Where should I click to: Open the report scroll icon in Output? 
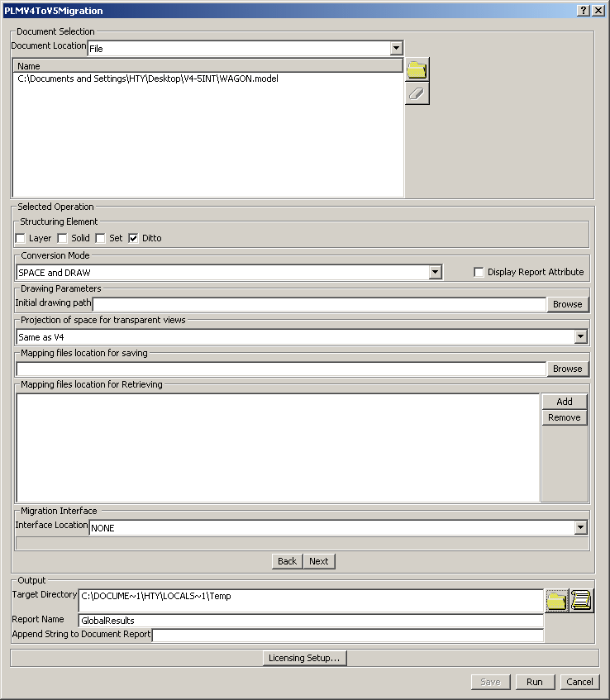[x=581, y=601]
